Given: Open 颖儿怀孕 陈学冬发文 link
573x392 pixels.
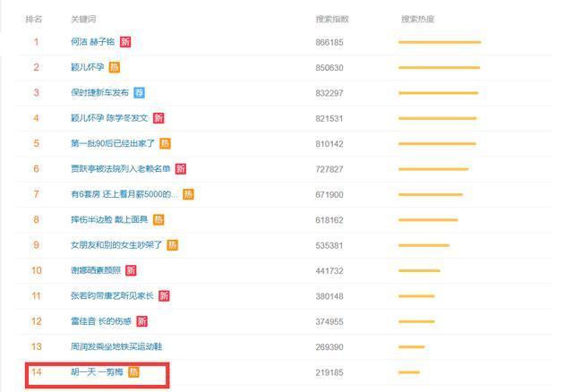Looking at the screenshot, I should tap(109, 118).
